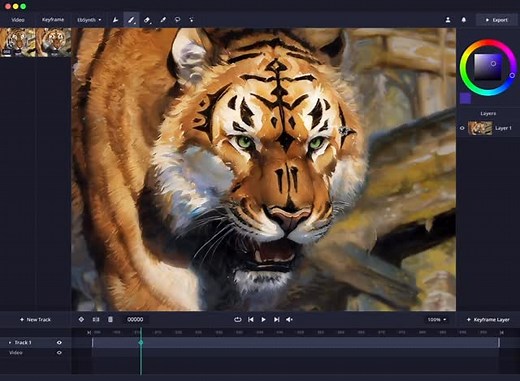Go to the next frame
520x381 pixels.
pos(276,319)
